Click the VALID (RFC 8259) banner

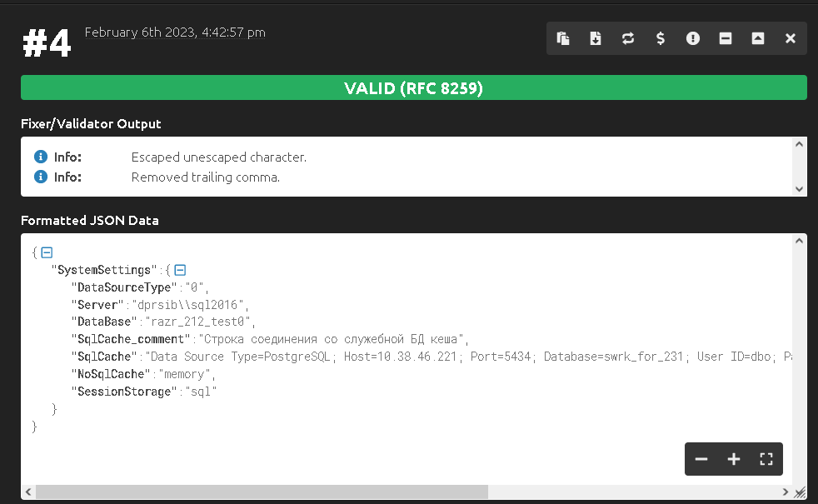[x=414, y=87]
